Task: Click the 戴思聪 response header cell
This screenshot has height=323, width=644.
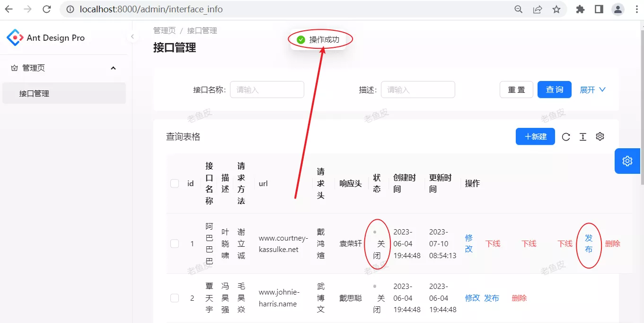Action: (x=351, y=298)
